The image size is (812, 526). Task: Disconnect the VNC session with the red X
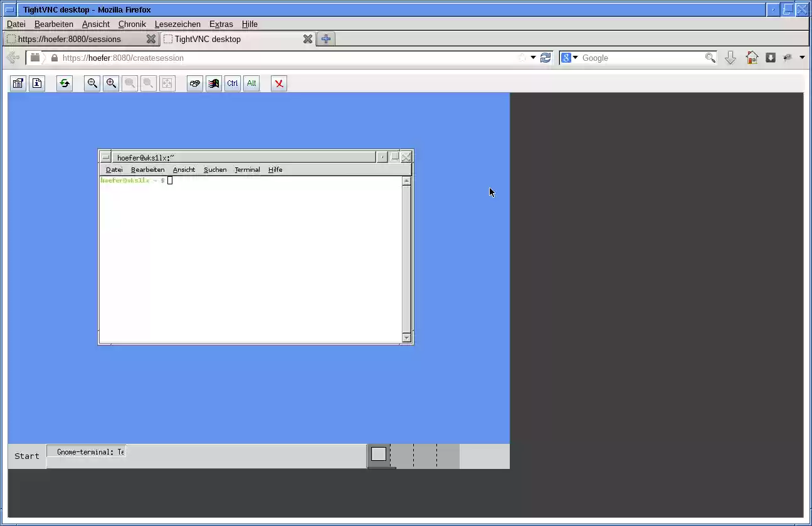278,83
